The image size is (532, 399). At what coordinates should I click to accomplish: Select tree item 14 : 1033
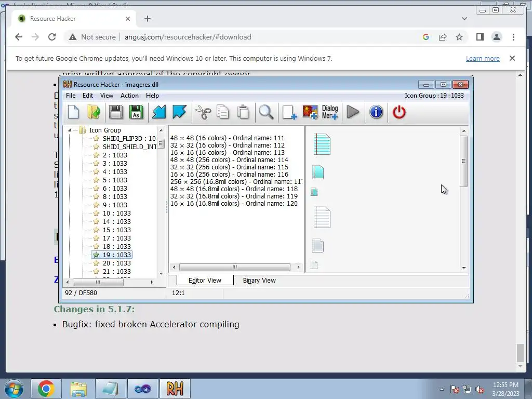[x=116, y=221]
